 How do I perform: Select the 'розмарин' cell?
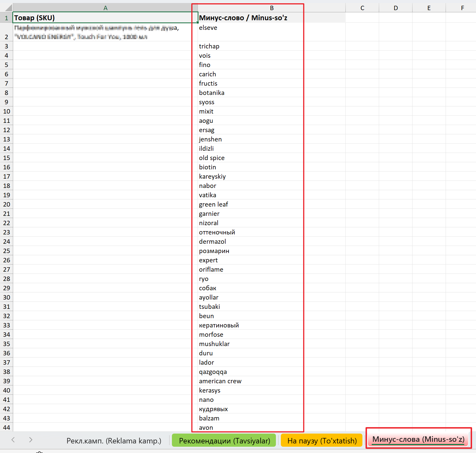(272, 251)
